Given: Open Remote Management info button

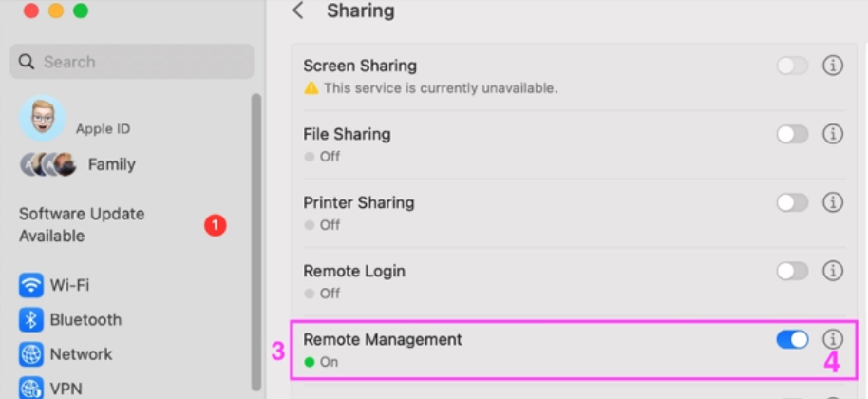Looking at the screenshot, I should click(833, 339).
